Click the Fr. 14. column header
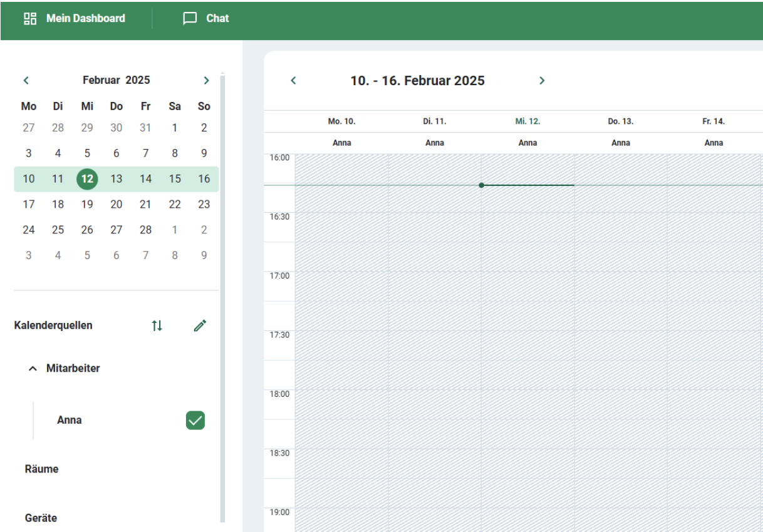763x532 pixels. (x=714, y=121)
